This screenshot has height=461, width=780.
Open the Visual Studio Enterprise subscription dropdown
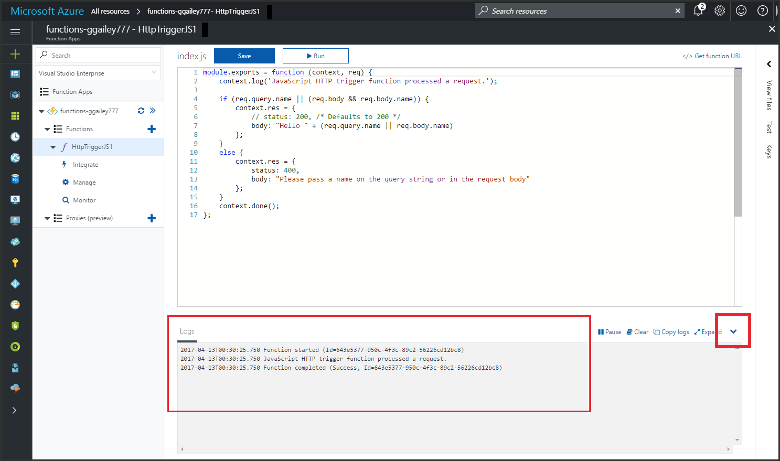tap(98, 73)
